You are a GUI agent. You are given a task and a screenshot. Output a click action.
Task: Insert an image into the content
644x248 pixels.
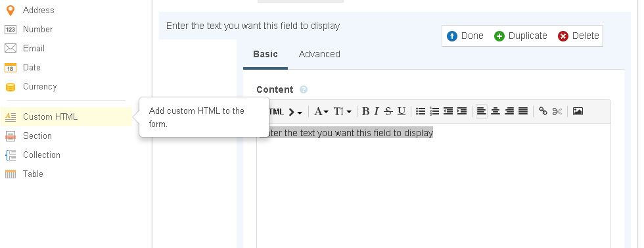coord(578,111)
